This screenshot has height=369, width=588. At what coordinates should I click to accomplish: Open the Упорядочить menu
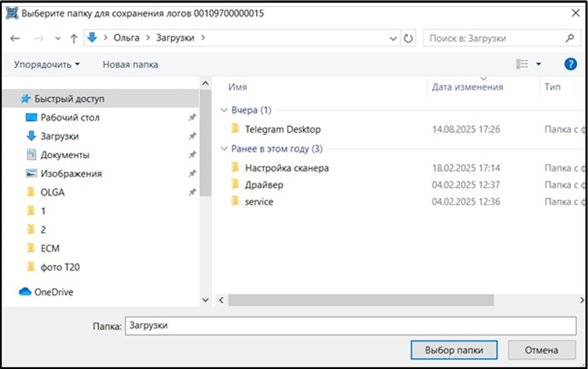pyautogui.click(x=47, y=64)
